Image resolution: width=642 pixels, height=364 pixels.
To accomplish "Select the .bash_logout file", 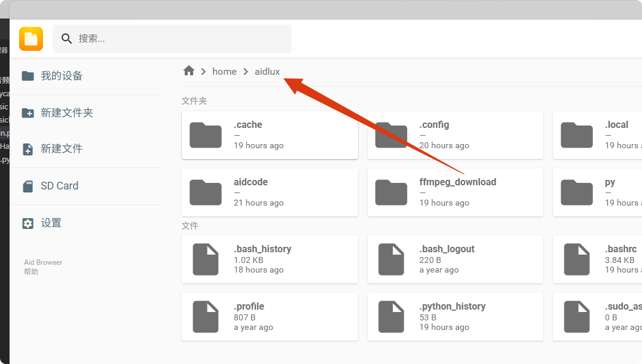I will (x=455, y=259).
